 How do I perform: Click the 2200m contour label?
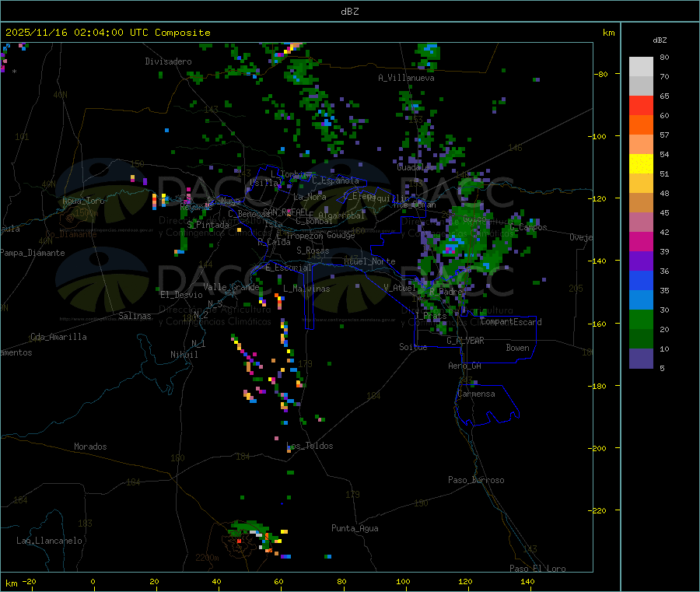[x=207, y=558]
